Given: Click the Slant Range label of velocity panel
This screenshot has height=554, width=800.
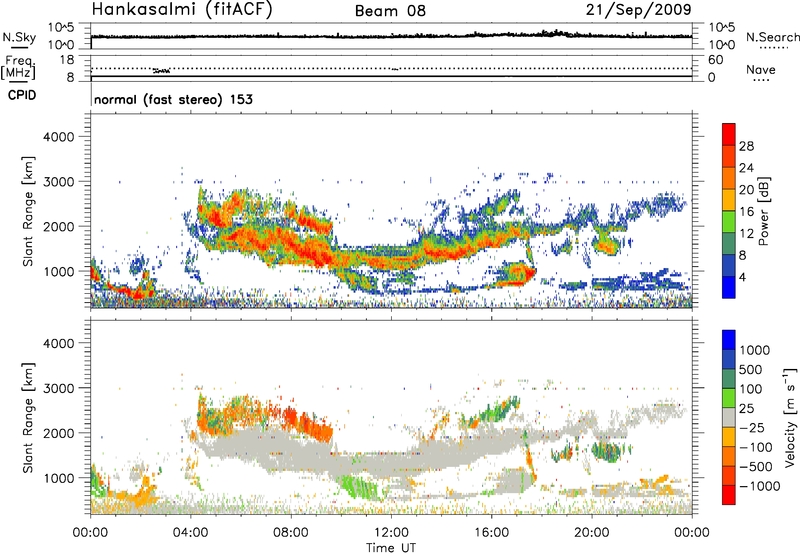Looking at the screenshot, I should coord(28,417).
